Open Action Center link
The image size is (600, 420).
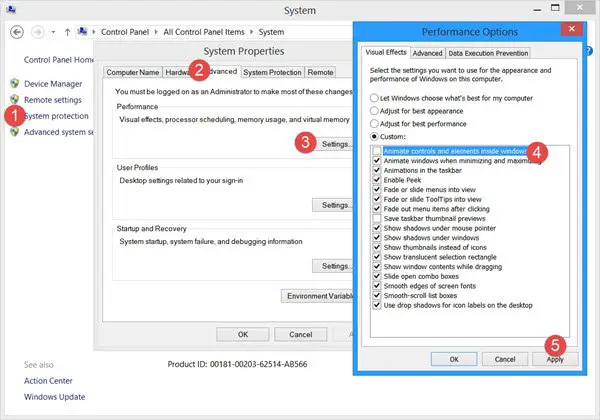pyautogui.click(x=48, y=381)
